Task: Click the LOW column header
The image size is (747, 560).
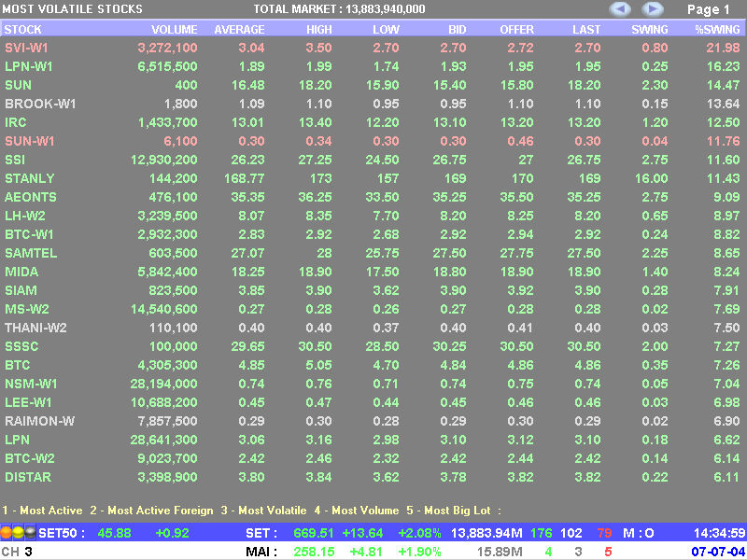Action: point(386,30)
